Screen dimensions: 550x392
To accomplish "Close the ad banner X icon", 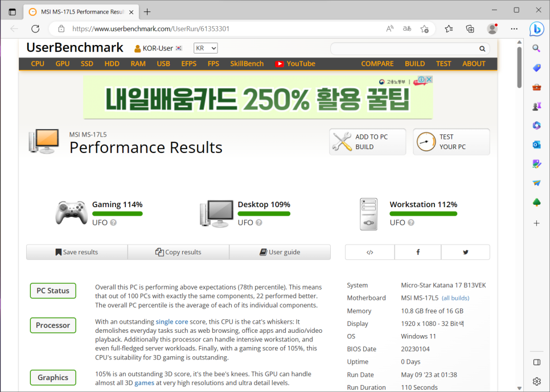I will click(x=429, y=79).
